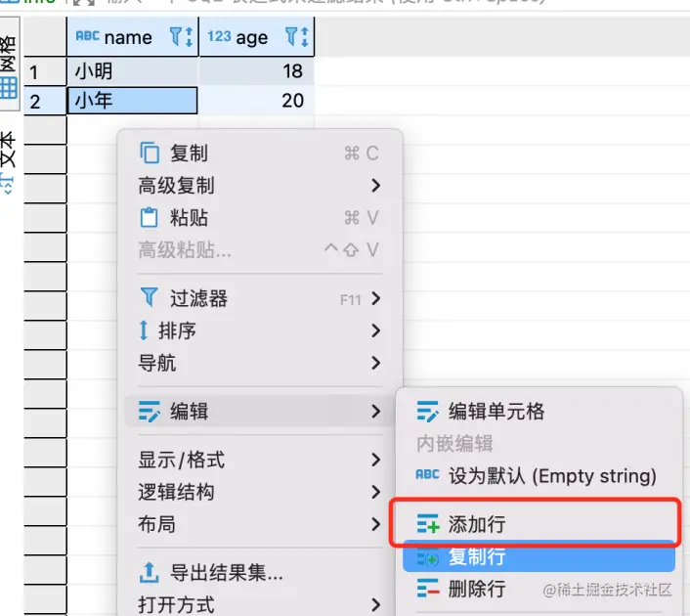Click the name column header
The image size is (690, 616).
tap(133, 36)
